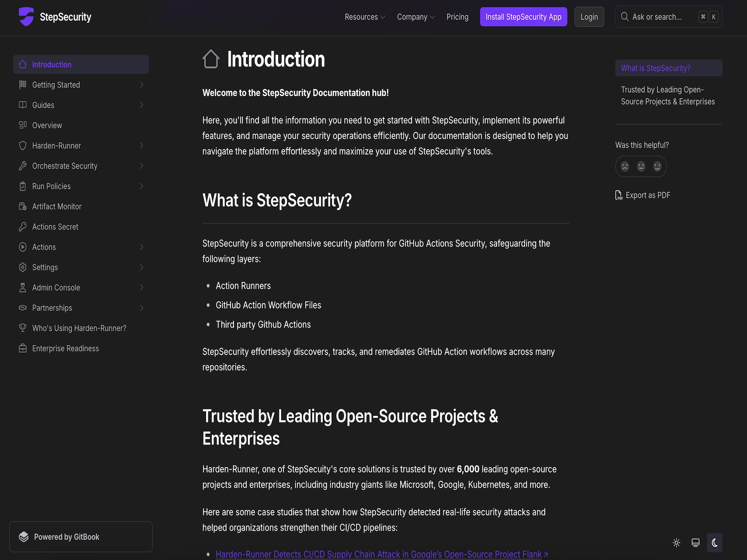Open Who's Using Harden-Runner? page
This screenshot has width=747, height=560.
(x=81, y=328)
